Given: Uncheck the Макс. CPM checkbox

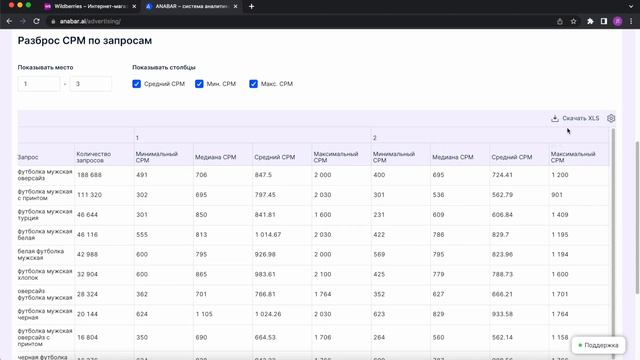Looking at the screenshot, I should point(253,84).
